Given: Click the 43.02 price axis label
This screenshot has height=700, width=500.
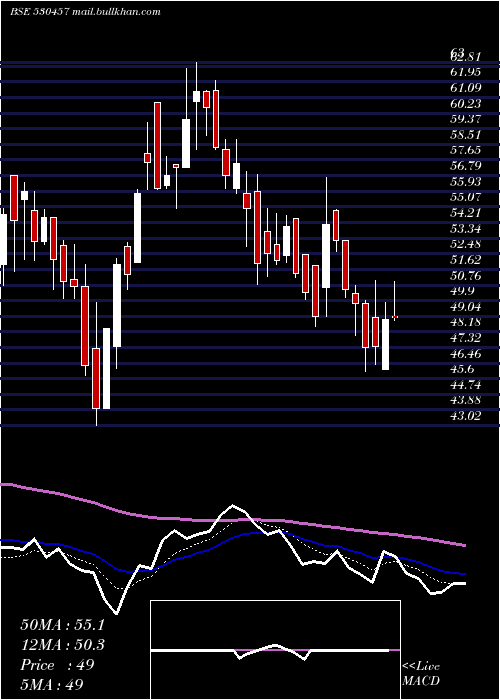Looking at the screenshot, I should pos(466,416).
